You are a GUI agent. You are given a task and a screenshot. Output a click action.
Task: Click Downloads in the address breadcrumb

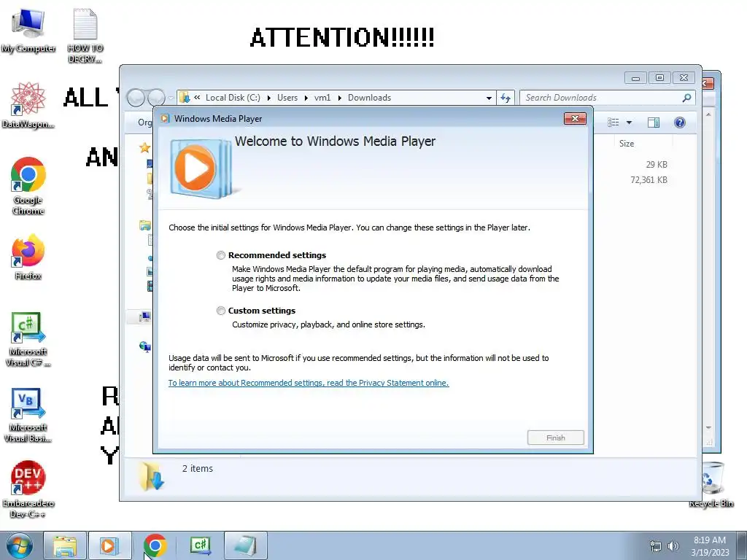(x=369, y=98)
